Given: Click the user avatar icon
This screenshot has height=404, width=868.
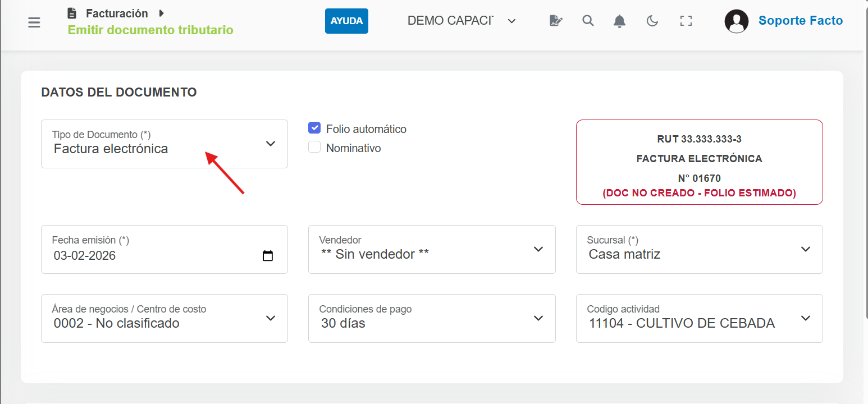Looking at the screenshot, I should pos(736,21).
